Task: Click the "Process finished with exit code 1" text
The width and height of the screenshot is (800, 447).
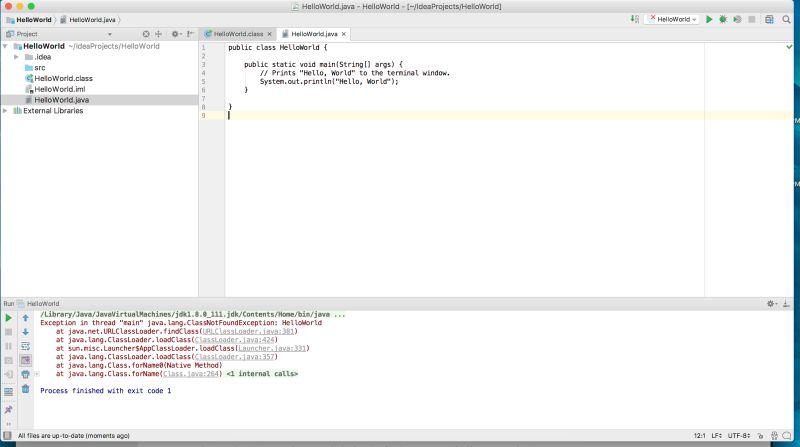Action: pyautogui.click(x=106, y=391)
